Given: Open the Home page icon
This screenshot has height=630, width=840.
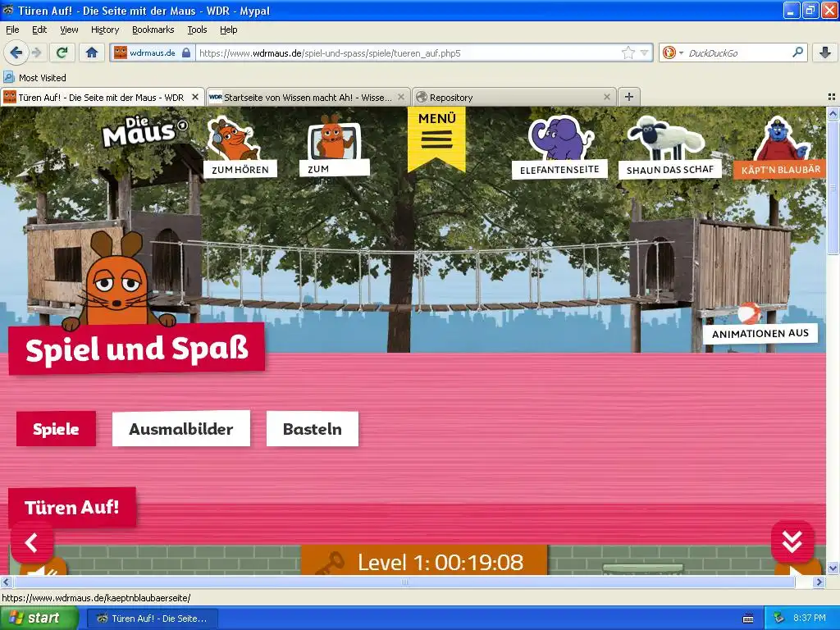Looking at the screenshot, I should pos(92,52).
